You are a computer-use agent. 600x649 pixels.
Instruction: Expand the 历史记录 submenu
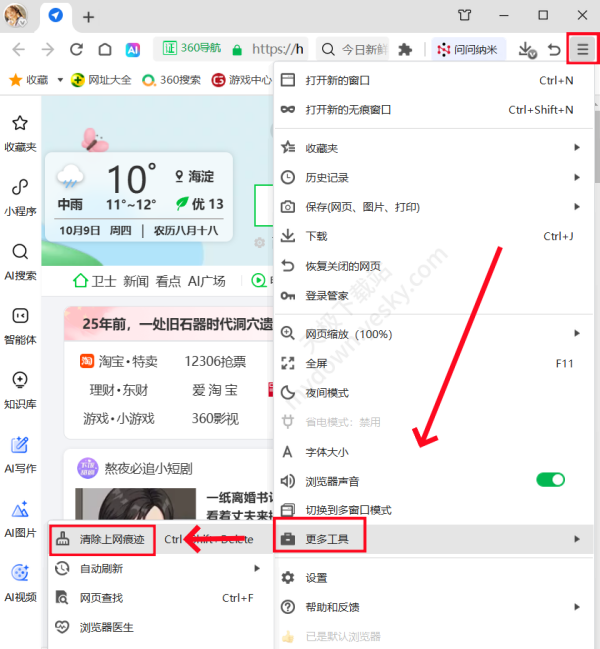430,177
